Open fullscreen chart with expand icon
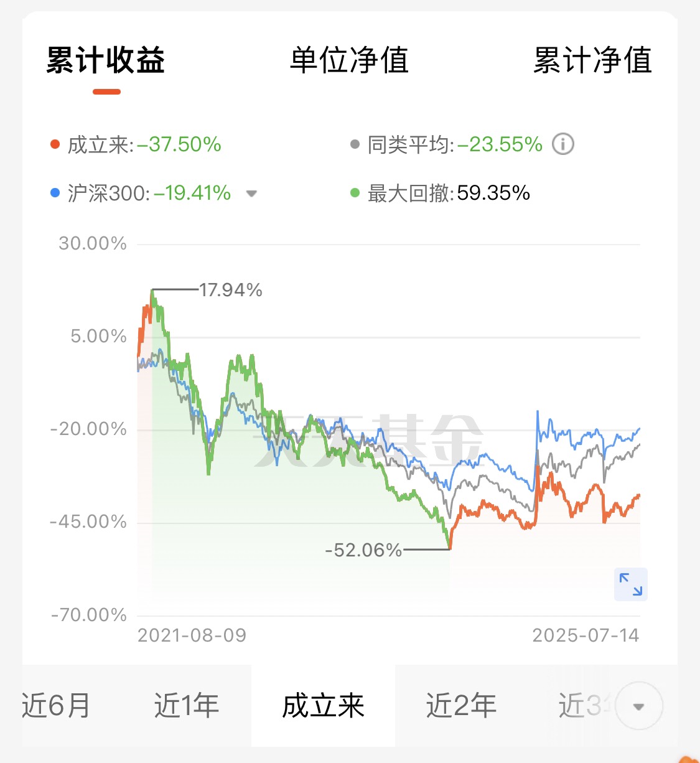The image size is (700, 763). coord(630,584)
